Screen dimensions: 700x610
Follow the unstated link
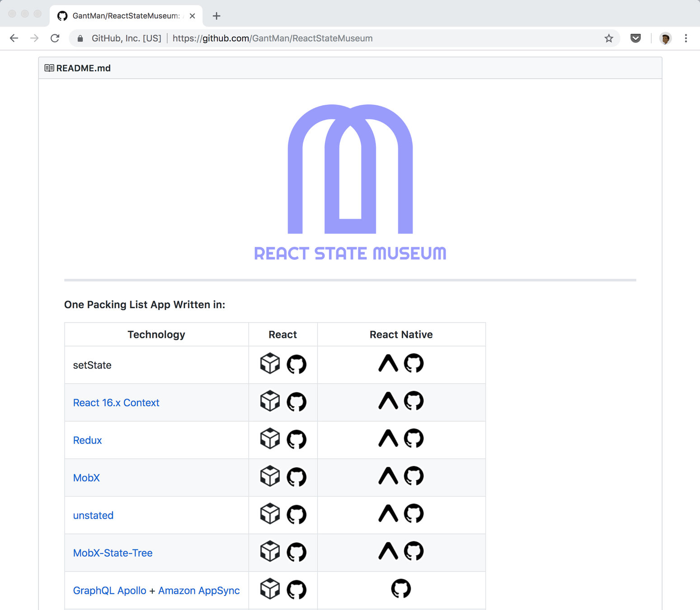pyautogui.click(x=93, y=515)
